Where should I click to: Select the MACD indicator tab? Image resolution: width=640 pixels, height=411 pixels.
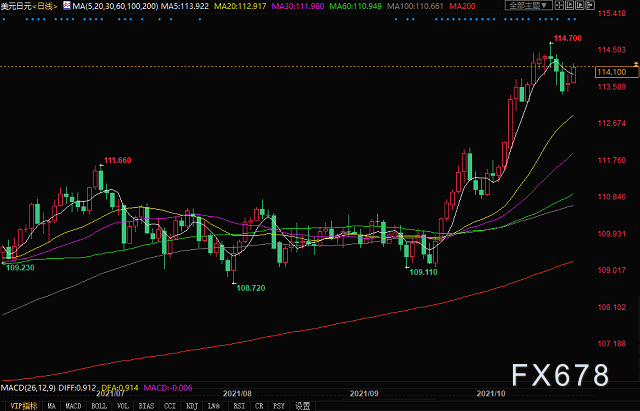coord(73,406)
